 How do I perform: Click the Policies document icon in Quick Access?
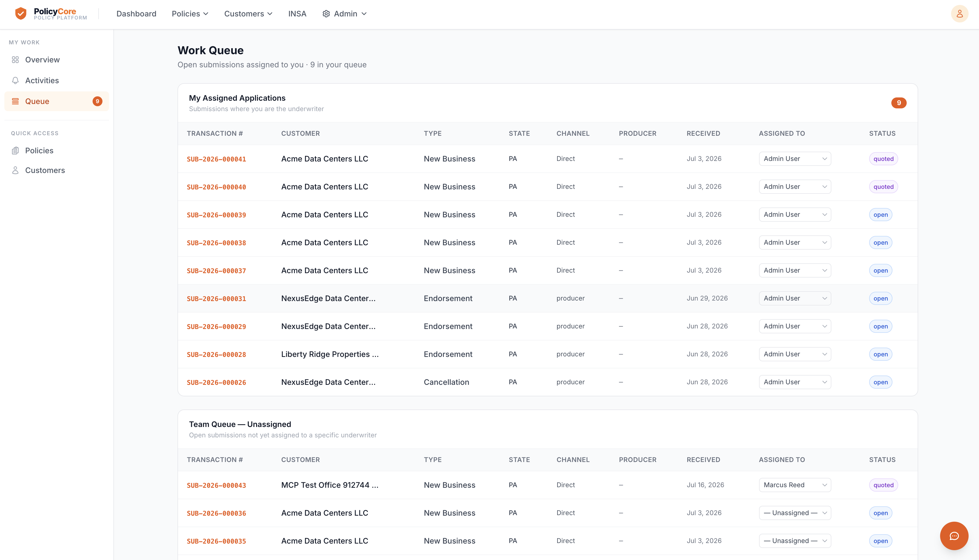(15, 150)
